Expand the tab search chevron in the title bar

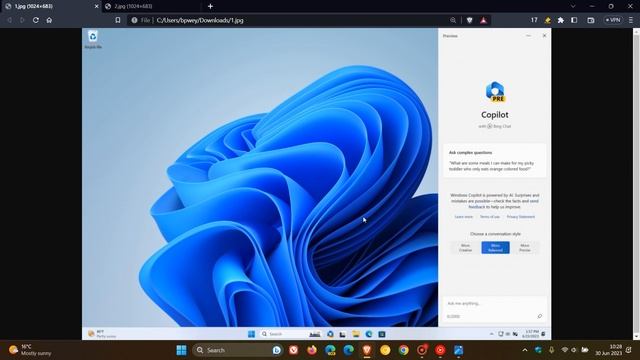[573, 6]
